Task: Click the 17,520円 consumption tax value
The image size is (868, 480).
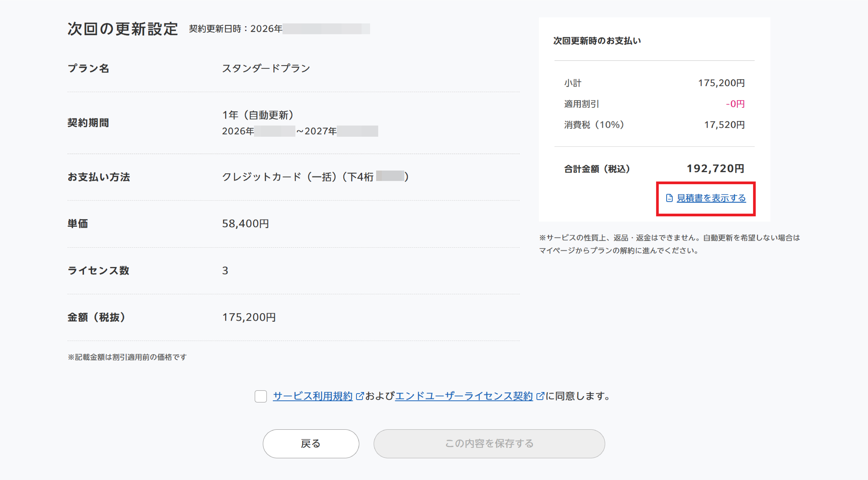Action: [724, 125]
